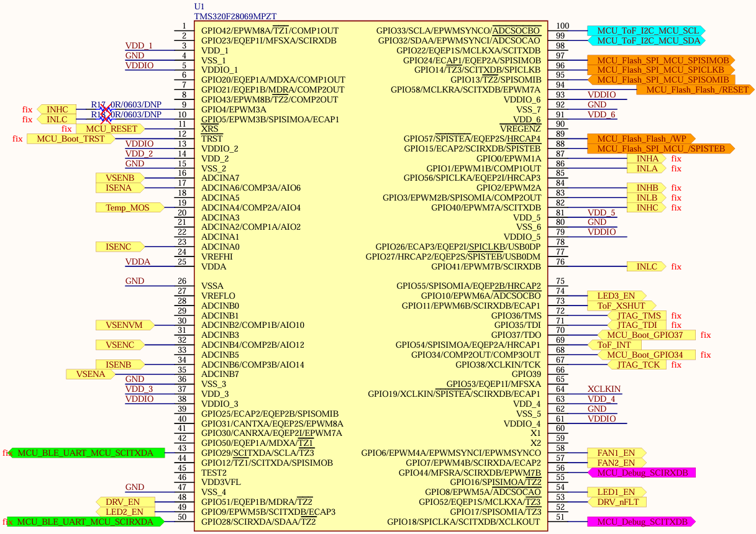Click the MCU_Flash_Flash_/WP port
756x534 pixels.
[x=640, y=138]
